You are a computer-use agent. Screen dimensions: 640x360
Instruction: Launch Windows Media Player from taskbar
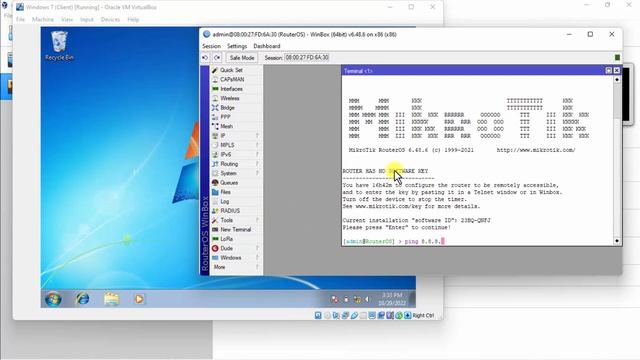[139, 299]
